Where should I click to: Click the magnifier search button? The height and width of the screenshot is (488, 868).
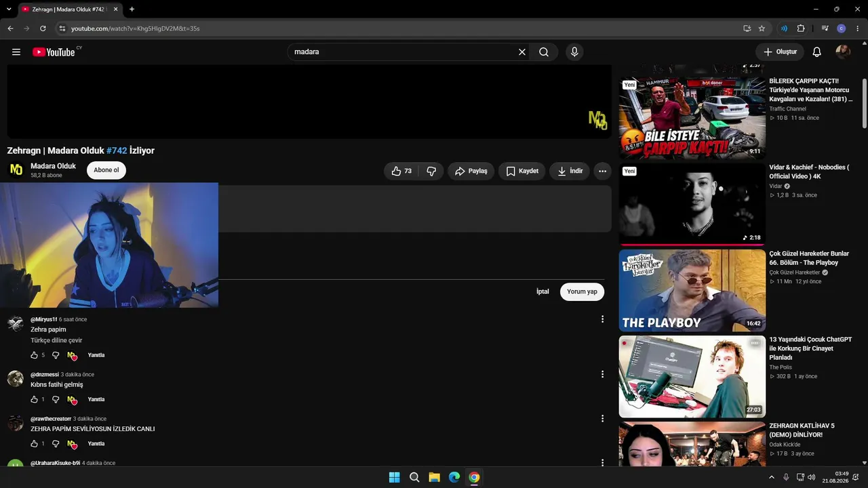click(544, 52)
